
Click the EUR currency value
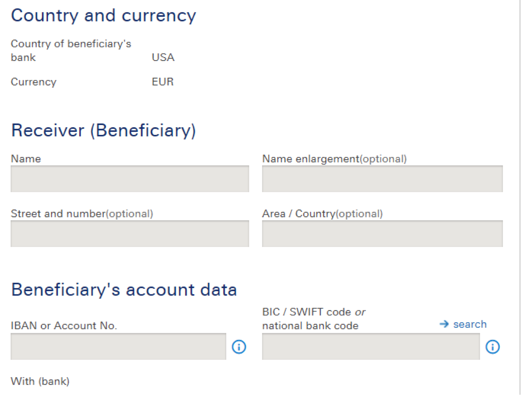(163, 82)
